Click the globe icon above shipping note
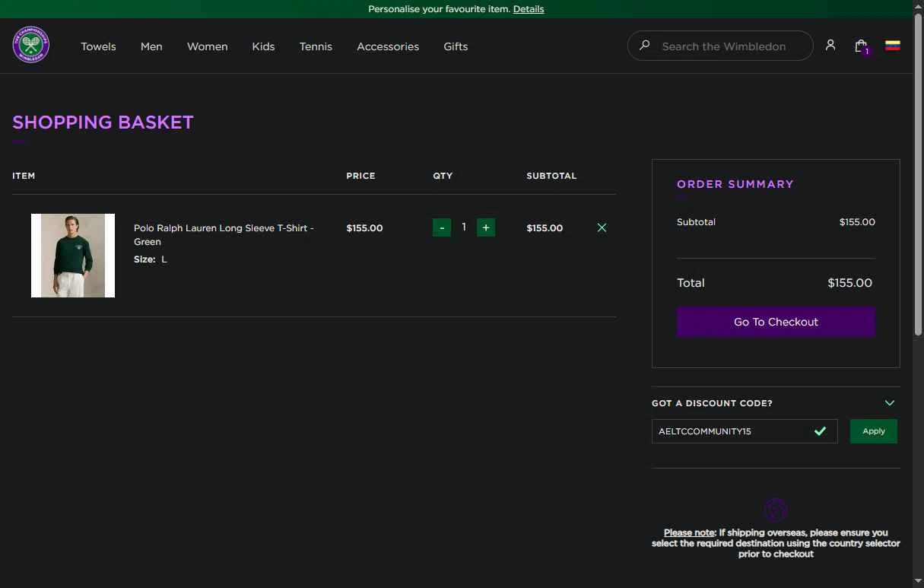Screen dimensions: 924x588 775,510
